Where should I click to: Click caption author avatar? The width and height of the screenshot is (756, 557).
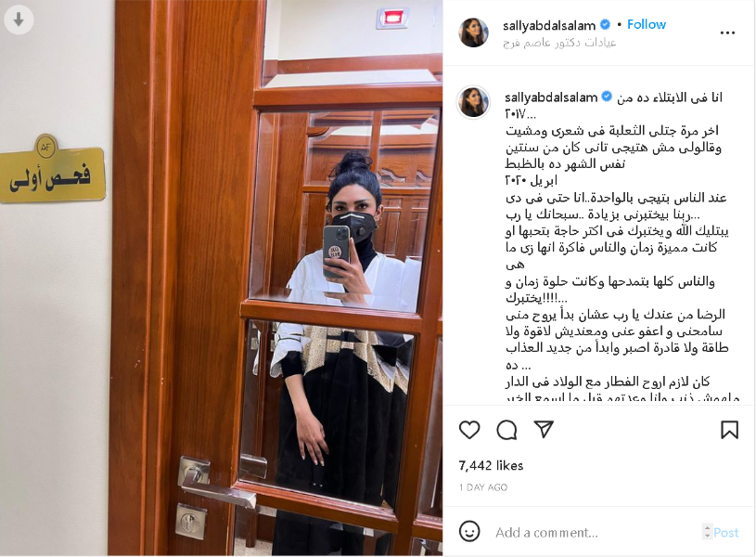tap(473, 102)
